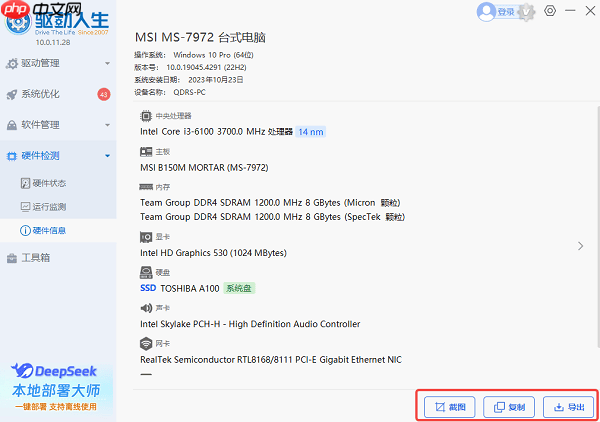Screen dimensions: 600x422
Task: Click the DeepSeek 本地部署大师 banner
Action: pos(57,388)
